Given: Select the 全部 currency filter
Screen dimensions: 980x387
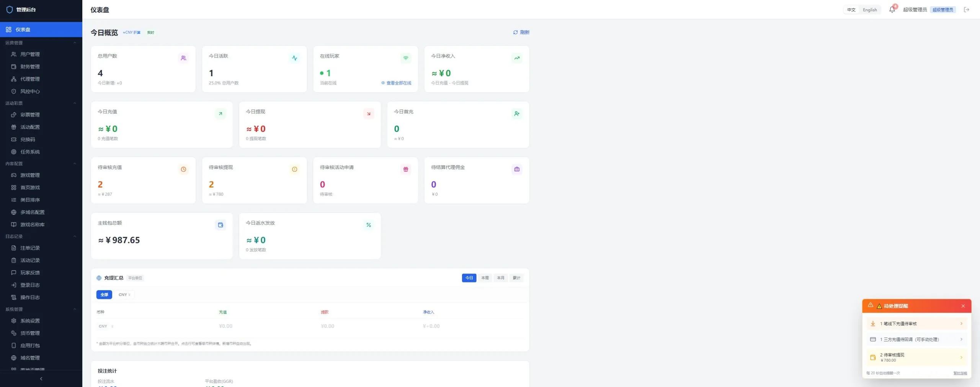Looking at the screenshot, I should [x=104, y=295].
